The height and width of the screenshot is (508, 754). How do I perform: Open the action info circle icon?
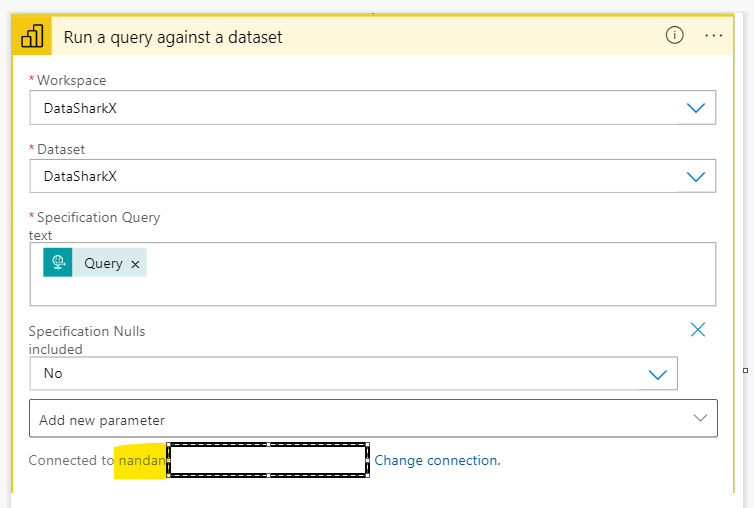tap(674, 35)
